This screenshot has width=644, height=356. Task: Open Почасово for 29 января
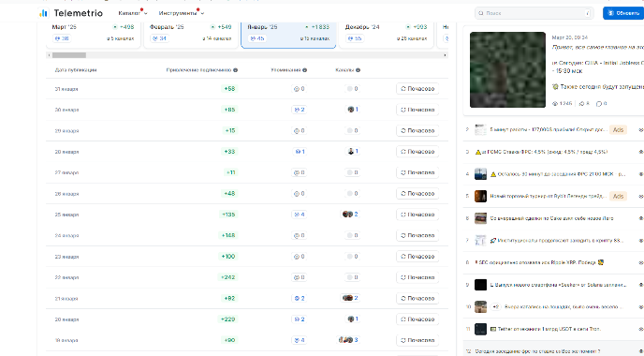pyautogui.click(x=417, y=130)
